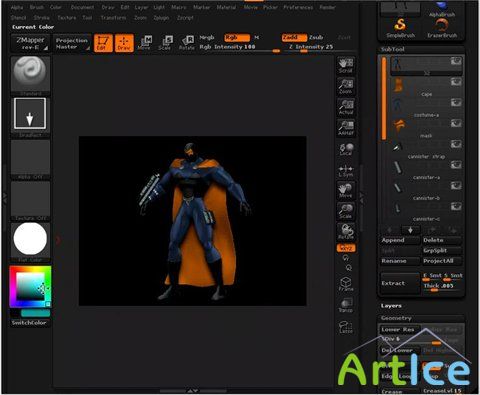The width and height of the screenshot is (480, 395).
Task: Hide the costume-a subtool with its eye icon
Action: (456, 102)
